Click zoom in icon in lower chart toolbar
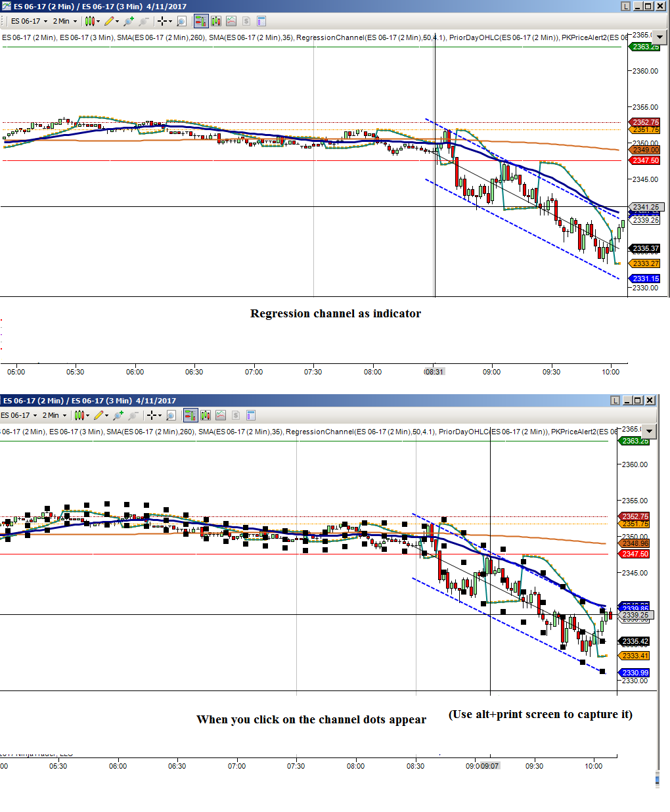 118,415
